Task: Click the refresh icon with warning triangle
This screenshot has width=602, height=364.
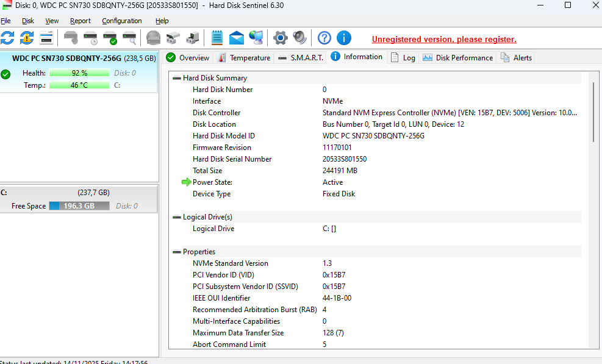Action: (27, 38)
